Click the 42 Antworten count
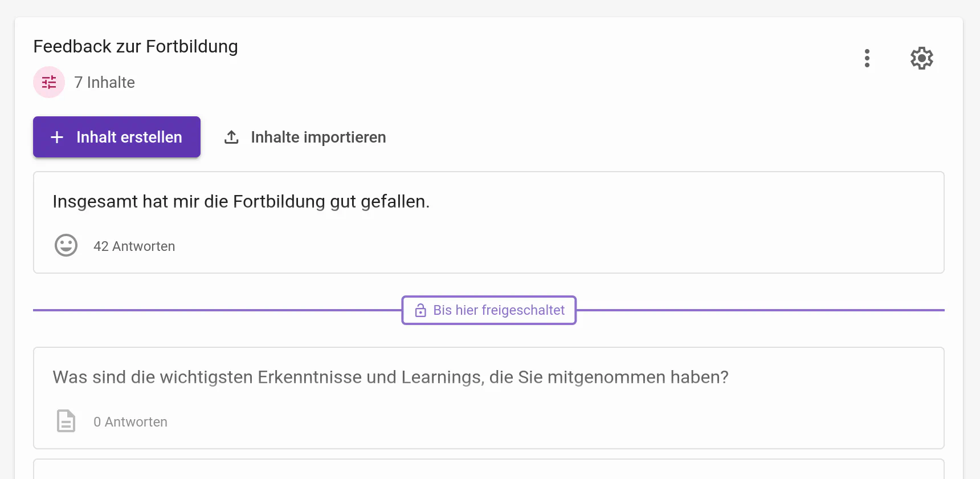 coord(134,246)
